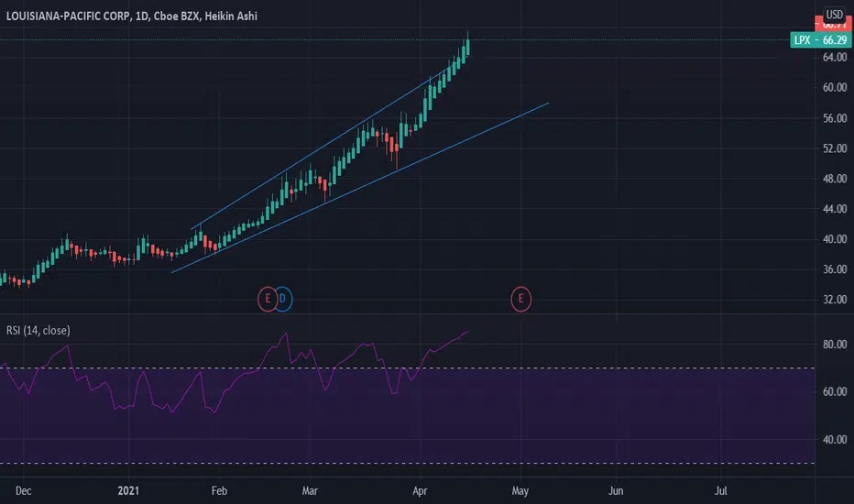The image size is (854, 504).
Task: Click the Jul label on time axis
Action: [x=720, y=491]
